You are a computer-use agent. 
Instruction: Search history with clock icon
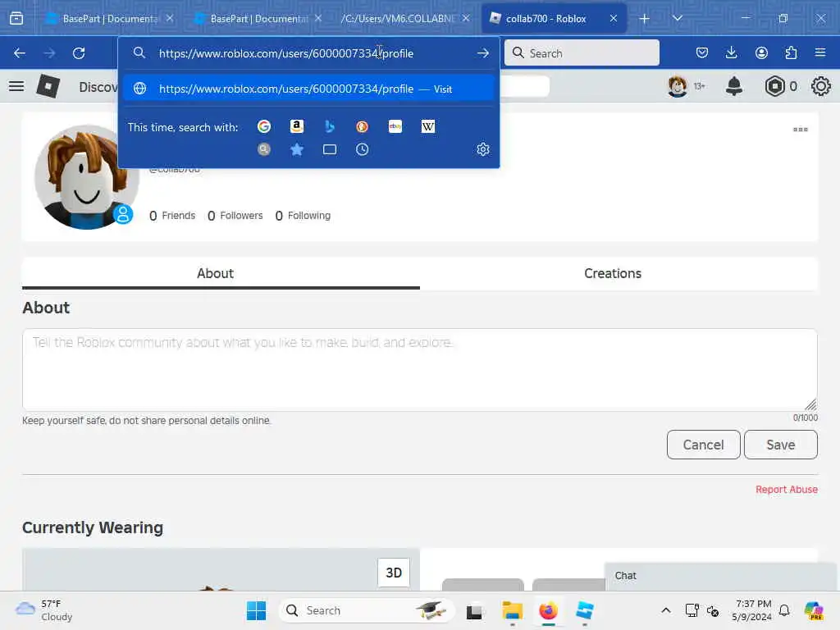362,149
